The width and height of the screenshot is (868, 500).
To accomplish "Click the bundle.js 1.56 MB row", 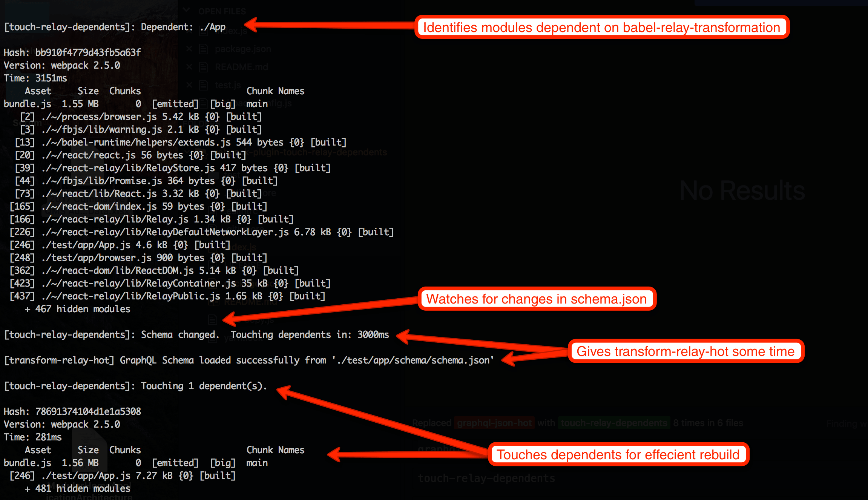I will tap(136, 463).
